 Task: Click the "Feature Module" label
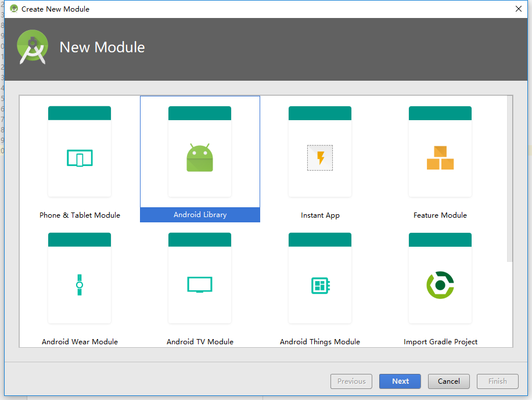click(x=440, y=215)
